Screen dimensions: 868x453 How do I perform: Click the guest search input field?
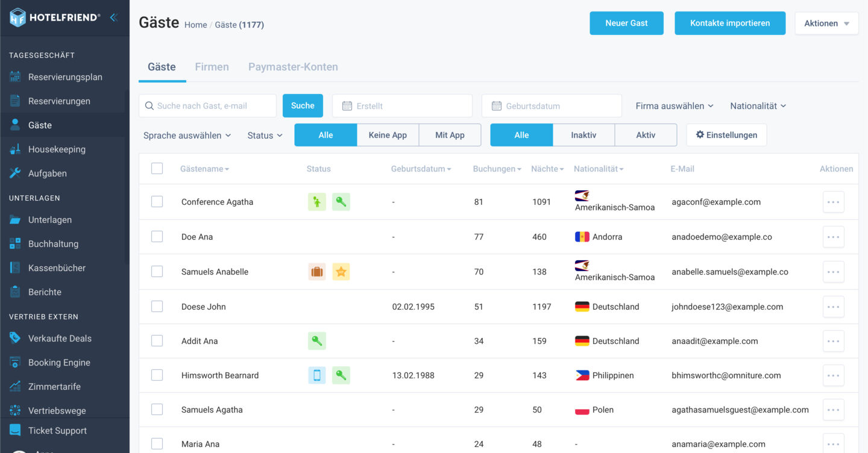coord(207,105)
